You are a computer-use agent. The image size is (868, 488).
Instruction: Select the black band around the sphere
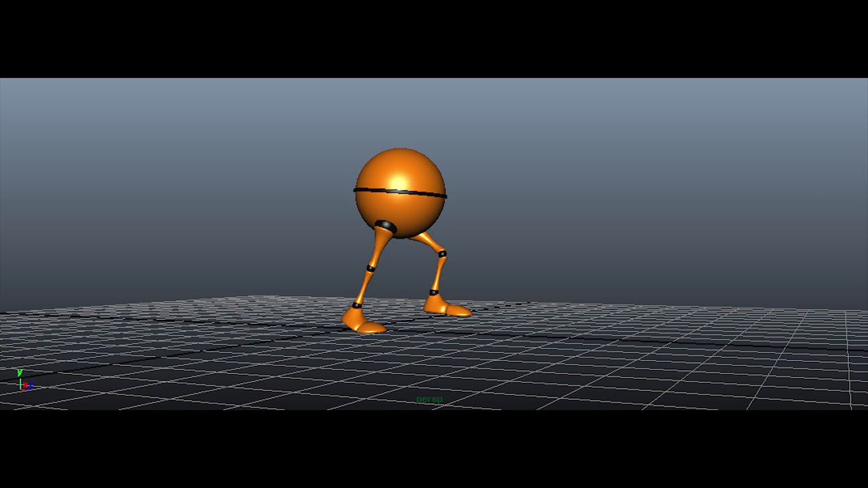tap(400, 193)
